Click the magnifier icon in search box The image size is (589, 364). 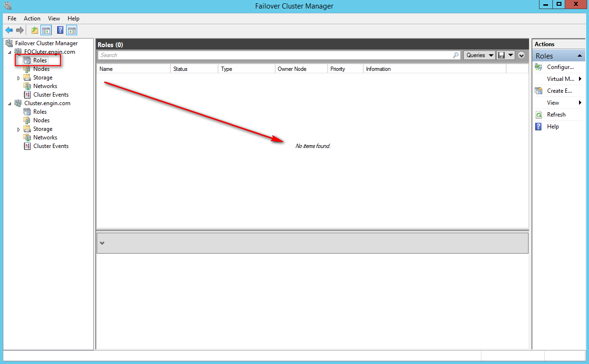click(x=456, y=55)
